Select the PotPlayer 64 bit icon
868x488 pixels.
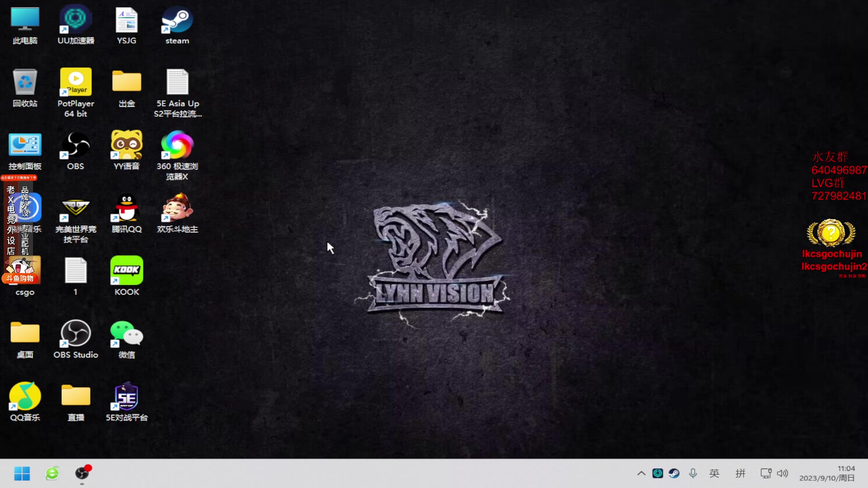75,93
